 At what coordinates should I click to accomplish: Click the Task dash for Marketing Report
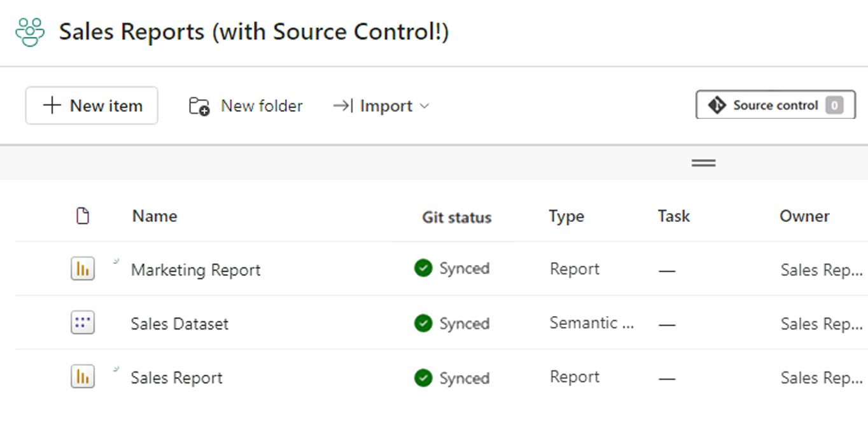(x=667, y=271)
